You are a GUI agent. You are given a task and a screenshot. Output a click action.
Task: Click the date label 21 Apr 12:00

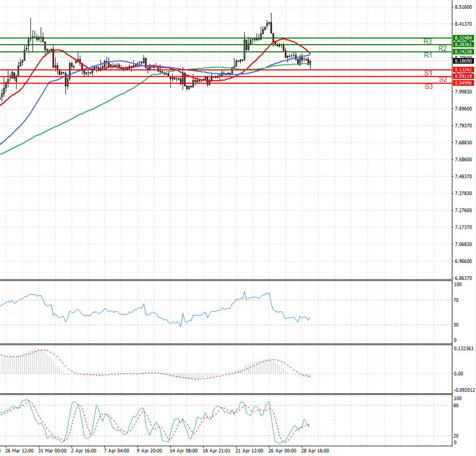250,451
